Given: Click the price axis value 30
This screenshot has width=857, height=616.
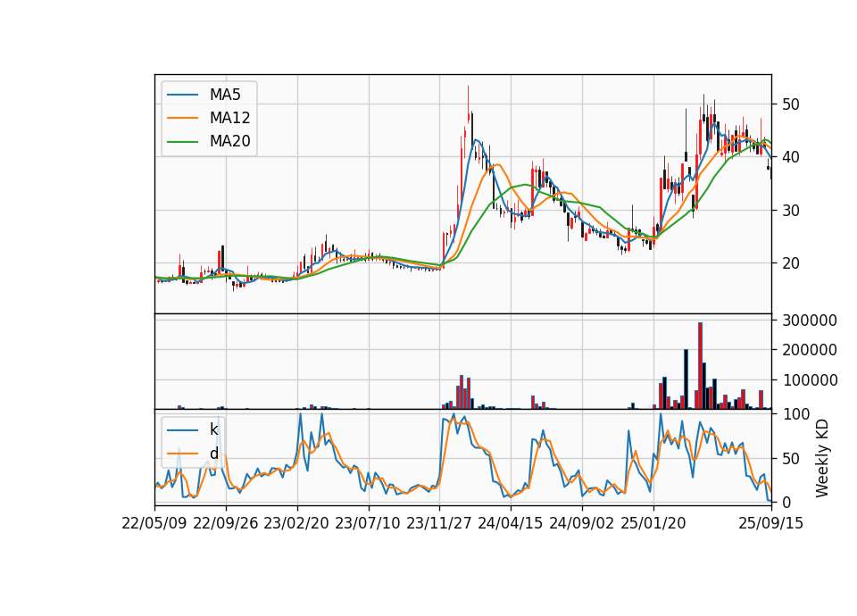Looking at the screenshot, I should pyautogui.click(x=791, y=211).
